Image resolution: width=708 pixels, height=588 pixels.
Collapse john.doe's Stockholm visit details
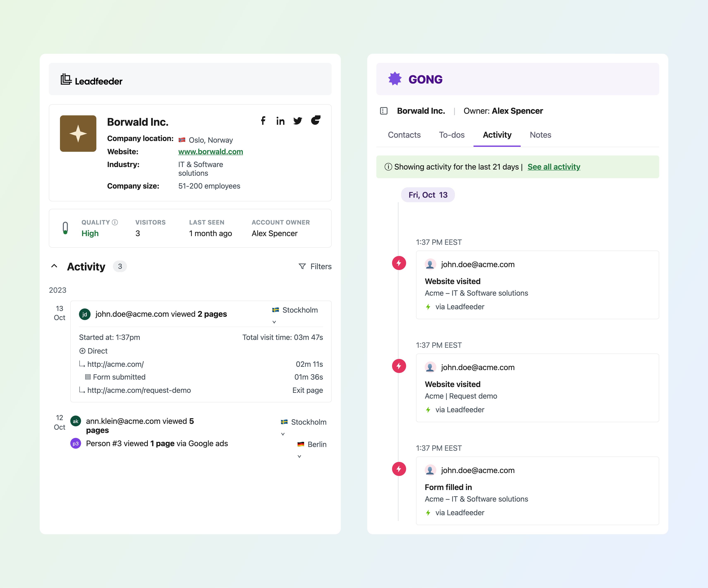click(274, 322)
